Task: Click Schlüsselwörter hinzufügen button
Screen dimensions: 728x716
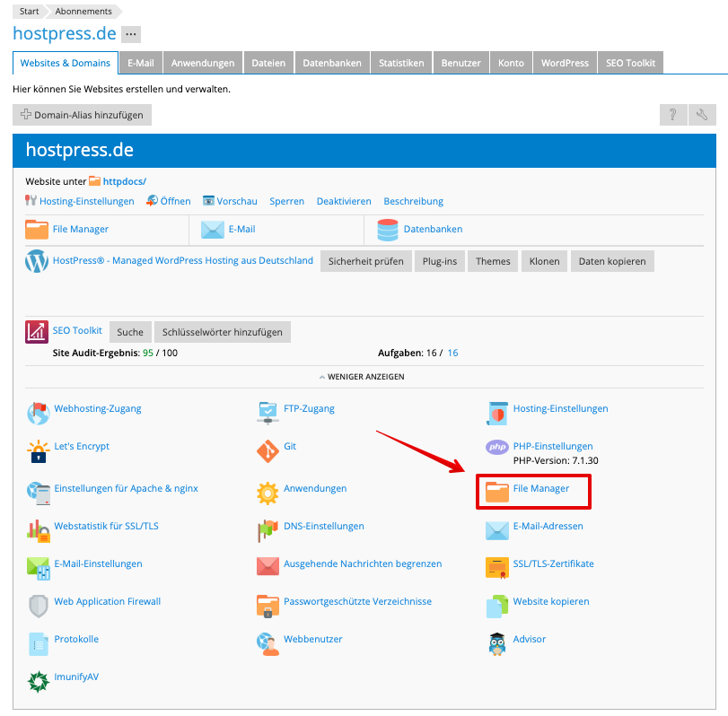Action: coord(223,332)
